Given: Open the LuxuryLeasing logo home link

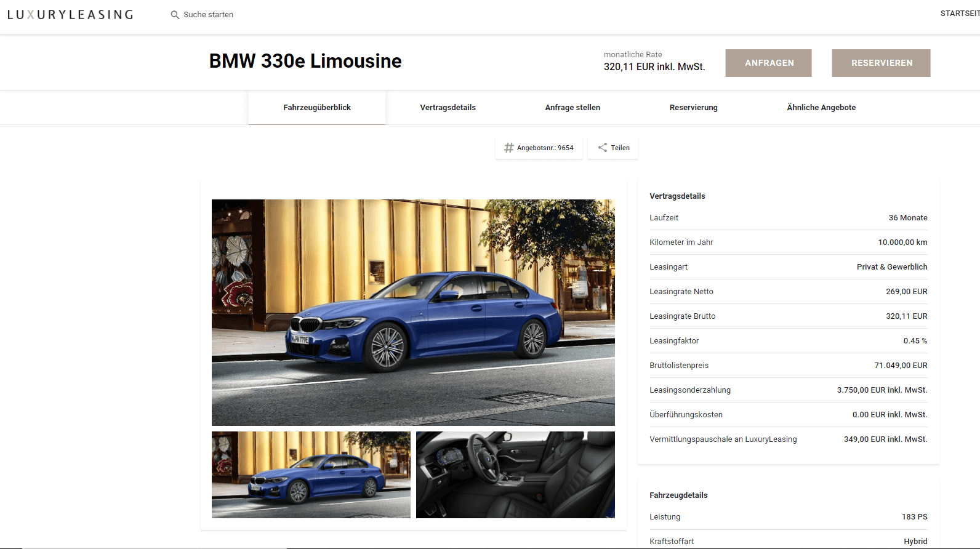Looking at the screenshot, I should (x=70, y=14).
